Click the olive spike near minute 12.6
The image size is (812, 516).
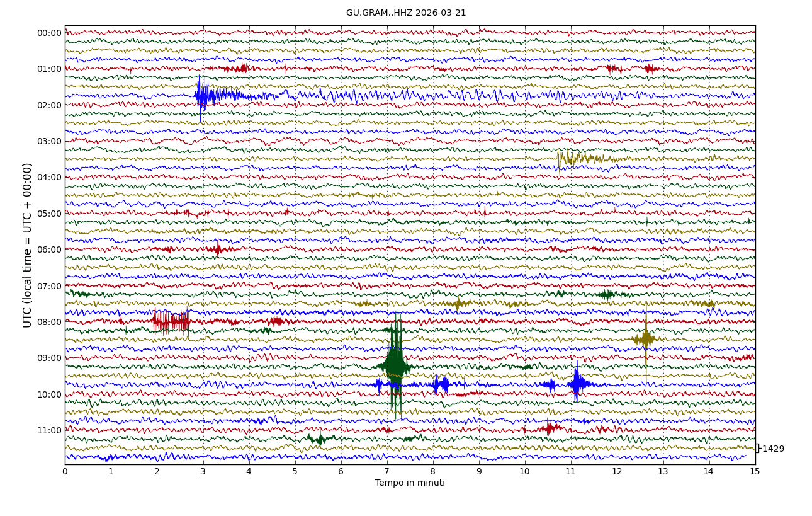pos(645,340)
